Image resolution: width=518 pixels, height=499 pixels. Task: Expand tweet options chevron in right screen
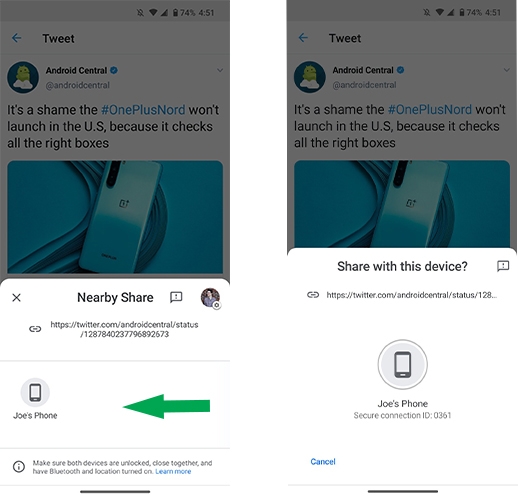coord(507,70)
